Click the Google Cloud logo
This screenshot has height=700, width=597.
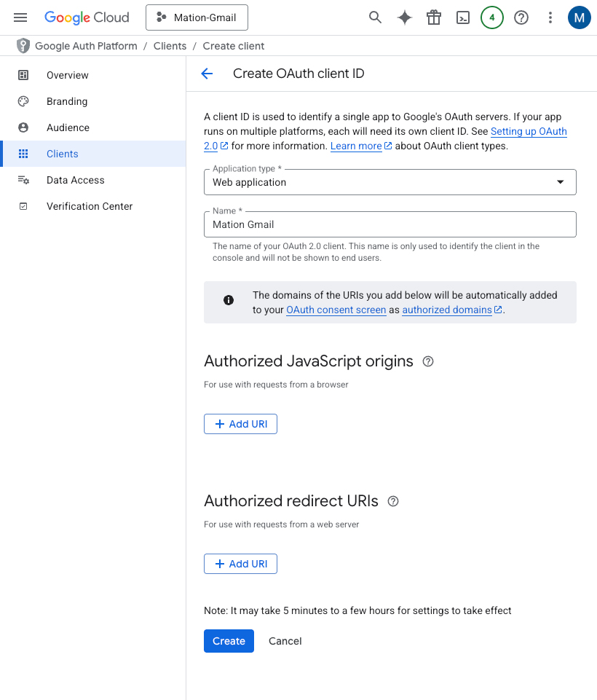87,17
